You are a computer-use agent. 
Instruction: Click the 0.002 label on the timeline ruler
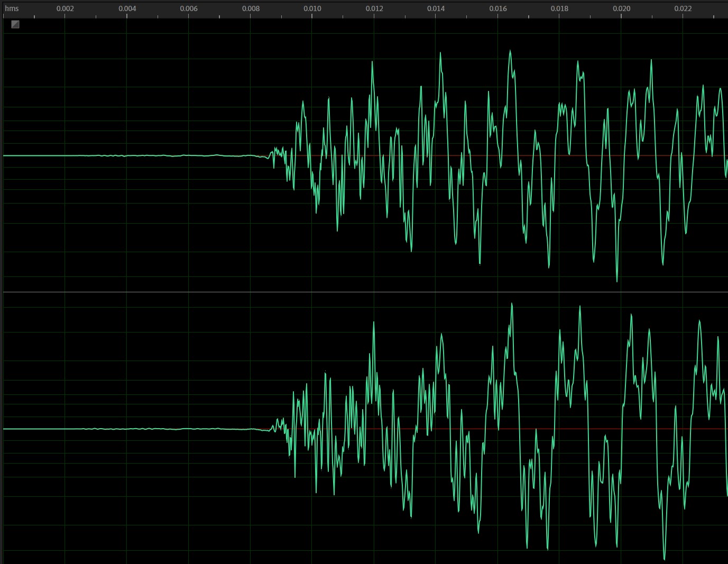tap(66, 8)
